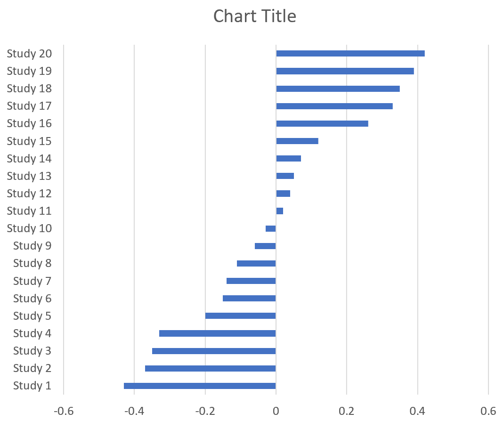Select the Study 2 axis label
The width and height of the screenshot is (504, 421).
[x=32, y=368]
